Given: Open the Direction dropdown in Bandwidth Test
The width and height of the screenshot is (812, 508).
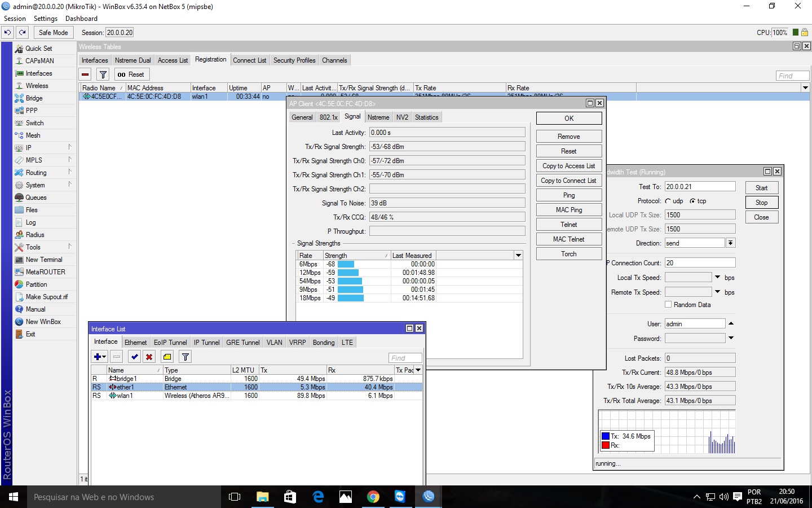Looking at the screenshot, I should [x=730, y=243].
